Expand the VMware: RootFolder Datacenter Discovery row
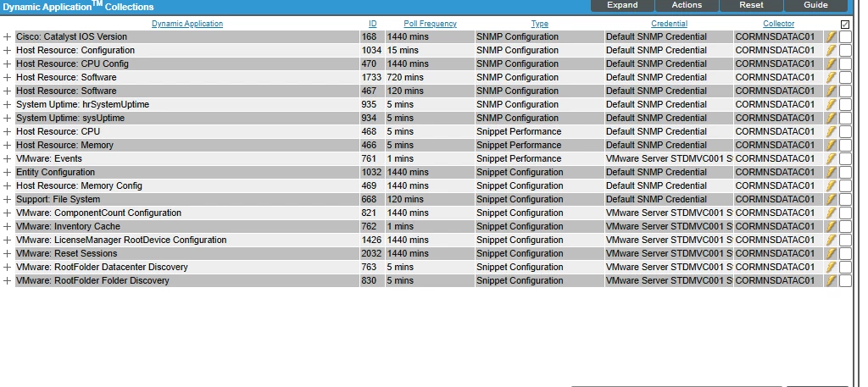 7,267
